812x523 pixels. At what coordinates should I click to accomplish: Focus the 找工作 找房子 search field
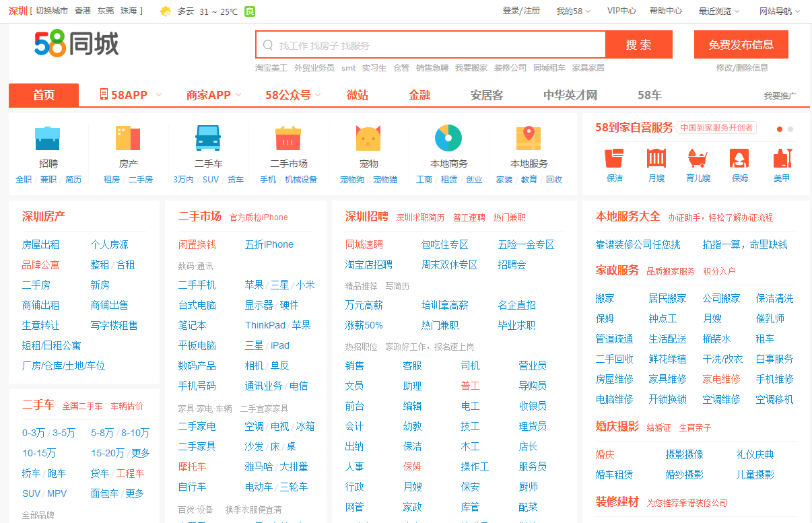438,45
